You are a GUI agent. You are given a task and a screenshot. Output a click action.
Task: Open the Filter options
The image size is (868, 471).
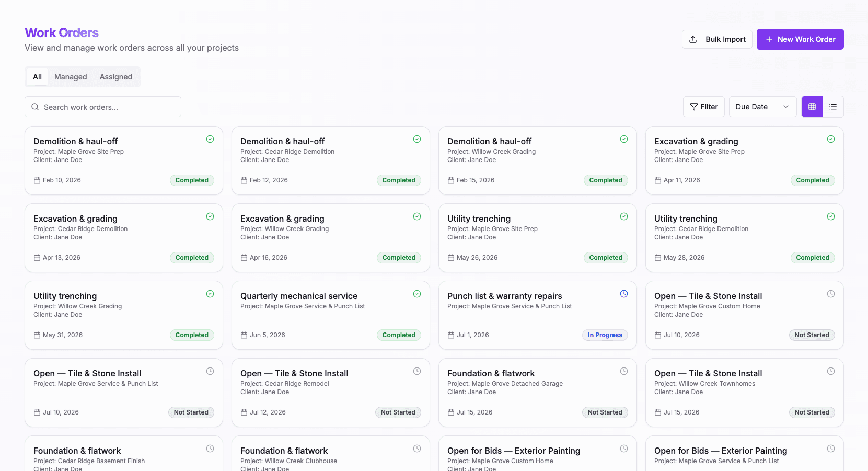(704, 107)
